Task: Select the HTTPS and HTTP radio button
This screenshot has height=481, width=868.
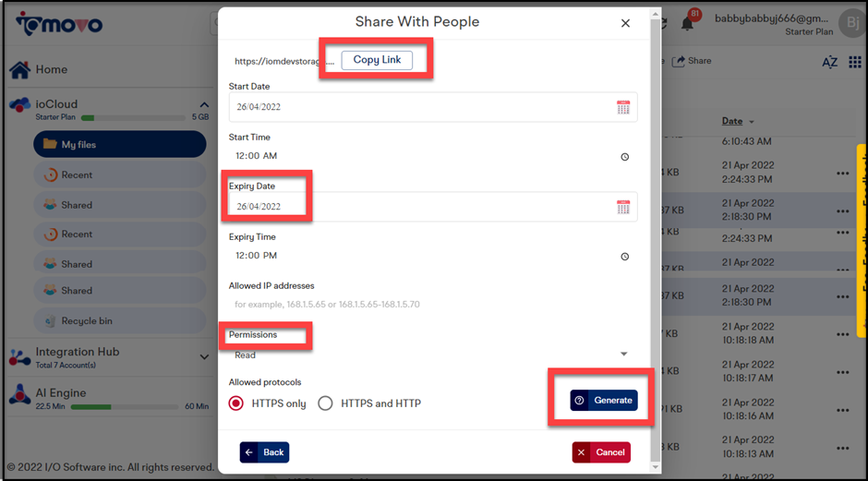Action: [x=325, y=403]
